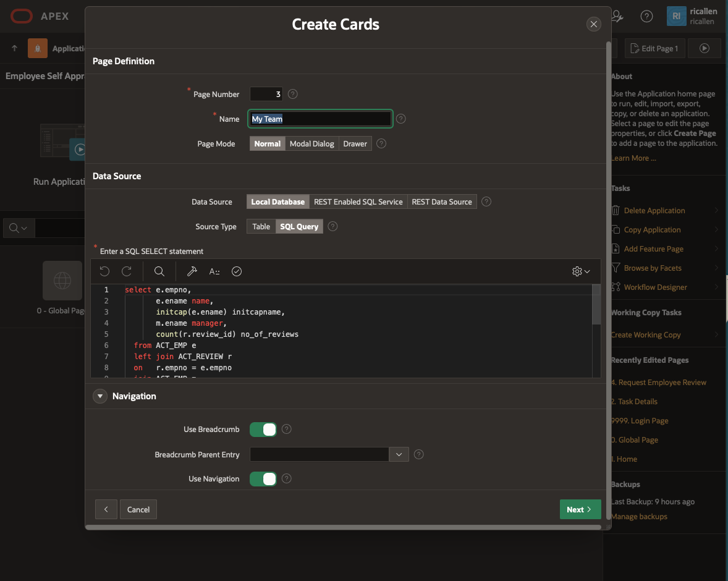Toggle the Use Navigation switch
Viewport: 728px width, 581px height.
(x=263, y=478)
